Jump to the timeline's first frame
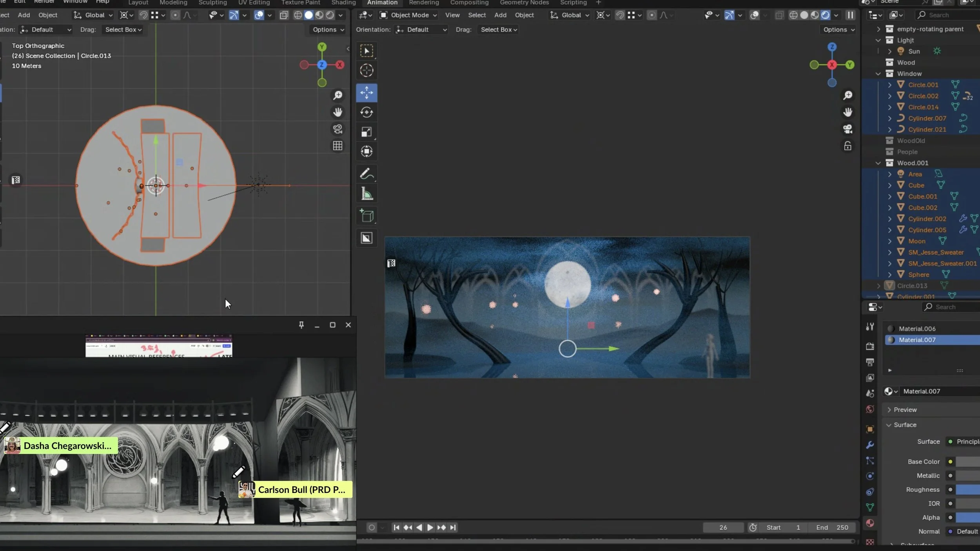The width and height of the screenshot is (980, 551). pyautogui.click(x=396, y=527)
